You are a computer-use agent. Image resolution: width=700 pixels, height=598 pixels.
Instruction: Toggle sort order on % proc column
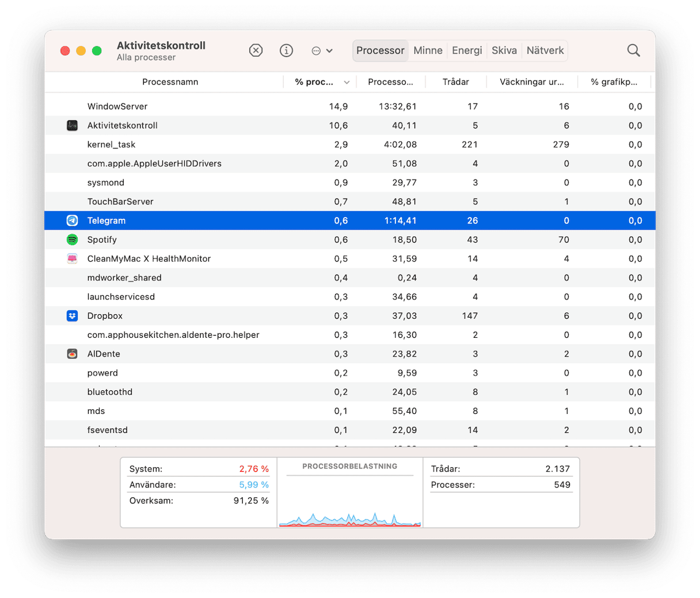point(320,82)
